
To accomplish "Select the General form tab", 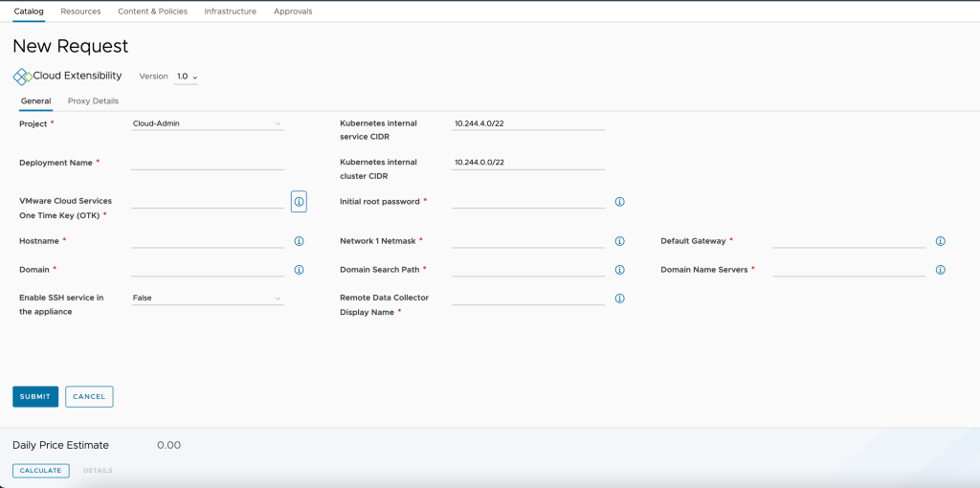I will tap(36, 101).
